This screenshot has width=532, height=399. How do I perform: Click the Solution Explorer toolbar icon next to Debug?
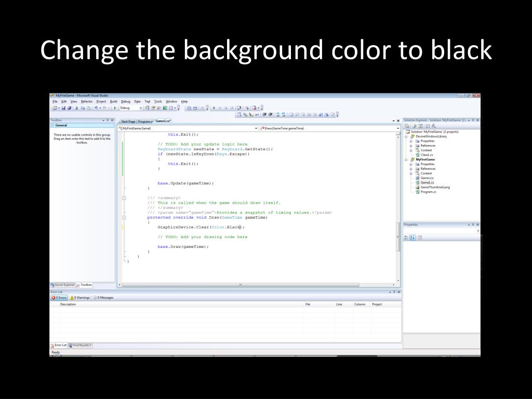click(x=147, y=108)
